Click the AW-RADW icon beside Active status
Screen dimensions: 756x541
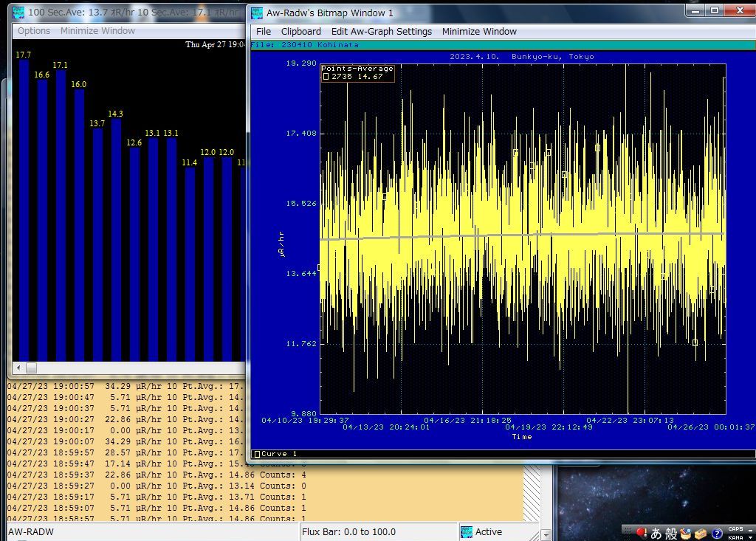coord(467,531)
